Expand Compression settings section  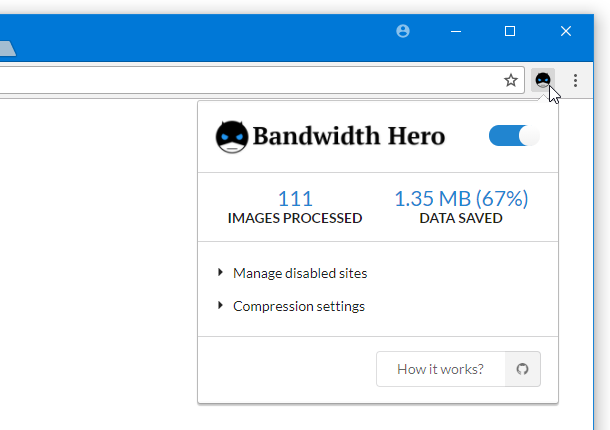(x=291, y=306)
